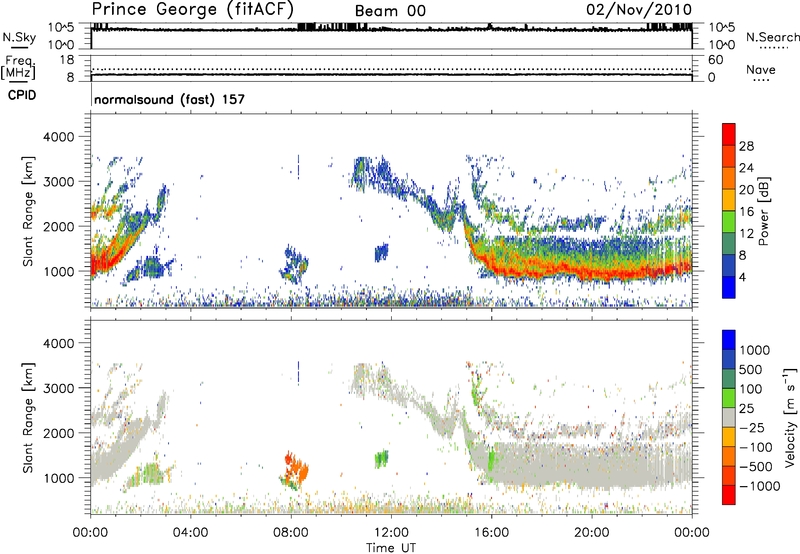This screenshot has height=554, width=800.
Task: Select the '-500' label on Velocity colorbar
Action: (756, 467)
